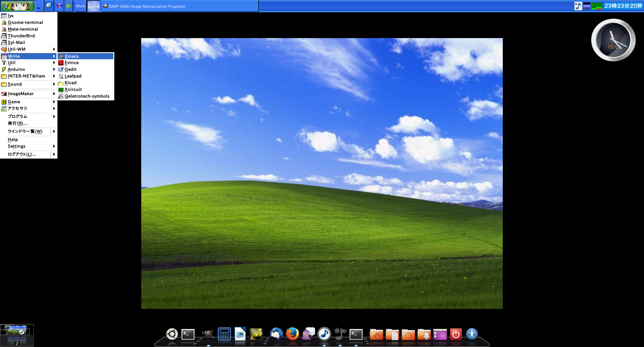Click the start menu button
The height and width of the screenshot is (347, 644).
18,6
